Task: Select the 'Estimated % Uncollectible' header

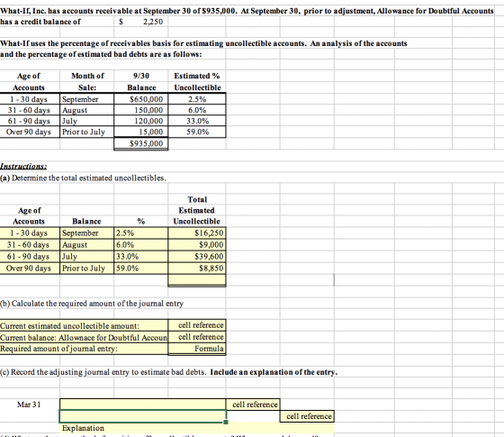Action: 197,82
